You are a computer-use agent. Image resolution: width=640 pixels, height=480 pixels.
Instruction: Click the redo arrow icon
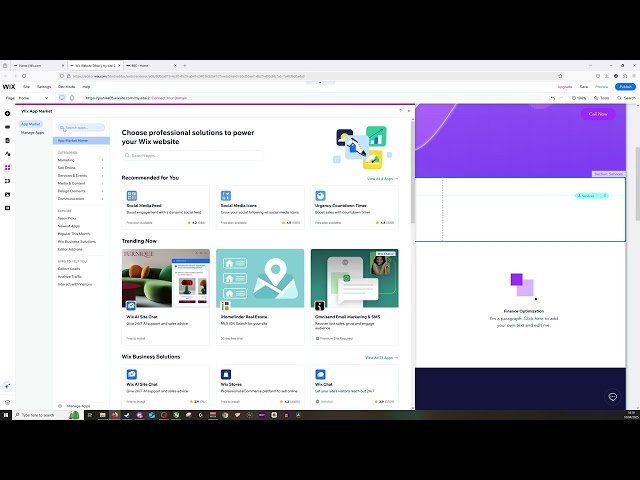point(561,98)
